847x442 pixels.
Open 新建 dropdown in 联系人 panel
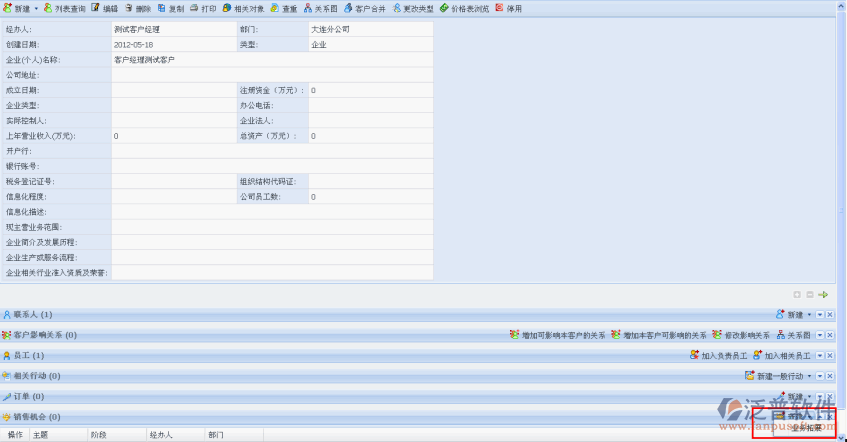(809, 315)
